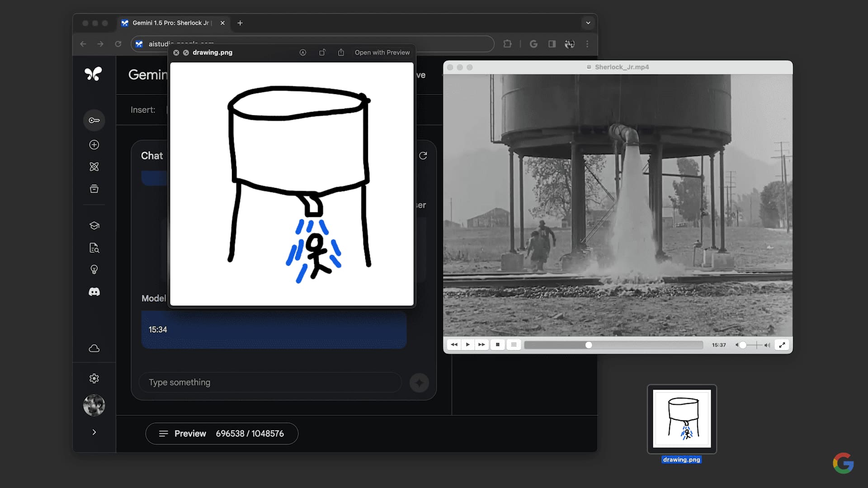The width and height of the screenshot is (868, 488).
Task: Click the Type something input field
Action: [x=270, y=382]
